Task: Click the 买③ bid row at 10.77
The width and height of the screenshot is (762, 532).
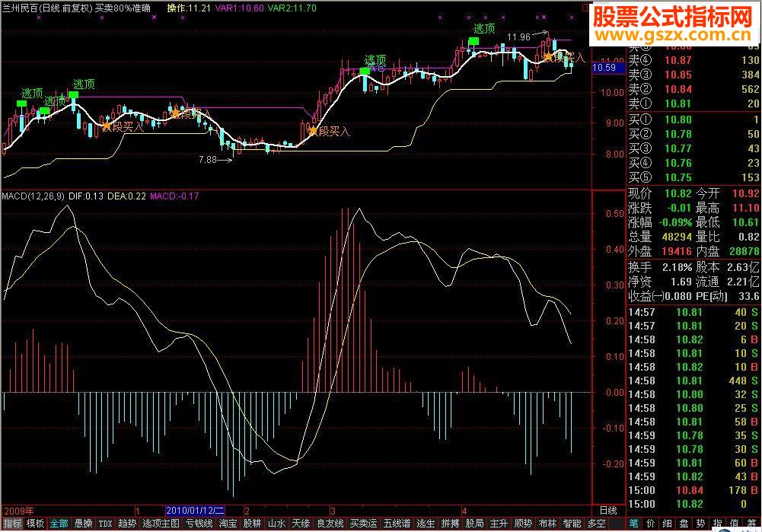Action: (x=693, y=148)
